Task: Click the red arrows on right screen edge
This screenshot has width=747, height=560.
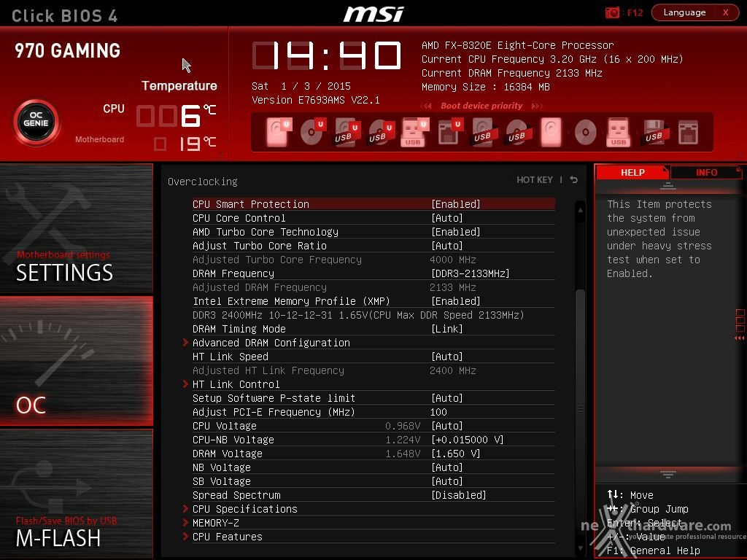Action: pos(740,338)
